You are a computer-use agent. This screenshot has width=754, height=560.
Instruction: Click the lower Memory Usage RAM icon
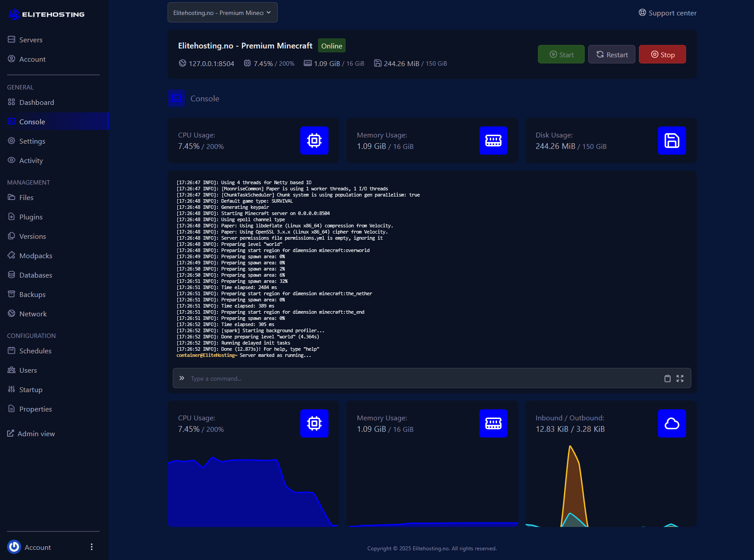click(493, 423)
